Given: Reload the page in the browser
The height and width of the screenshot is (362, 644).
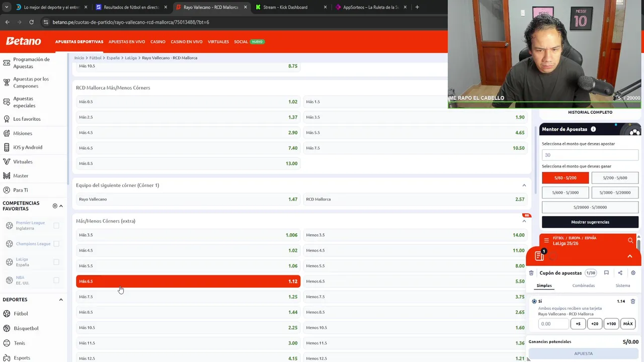Looking at the screenshot, I should (31, 22).
